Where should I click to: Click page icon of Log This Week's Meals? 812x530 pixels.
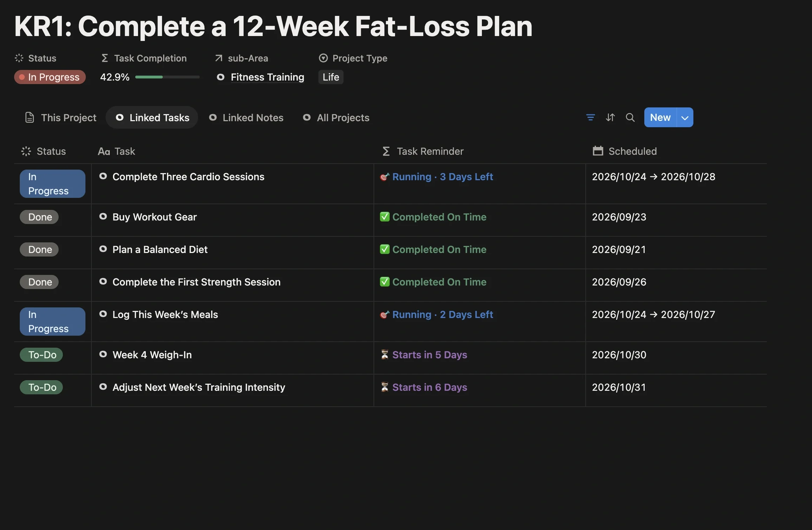(x=103, y=314)
